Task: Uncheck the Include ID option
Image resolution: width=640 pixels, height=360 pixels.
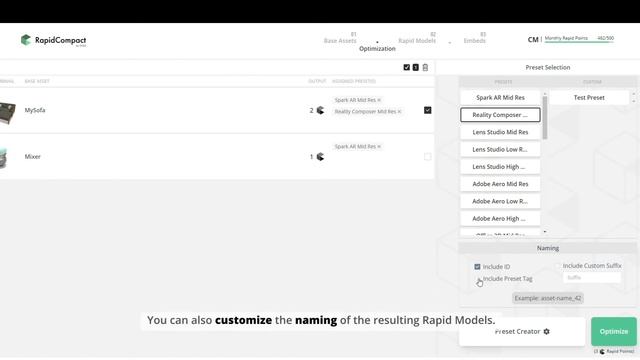Action: 477,267
